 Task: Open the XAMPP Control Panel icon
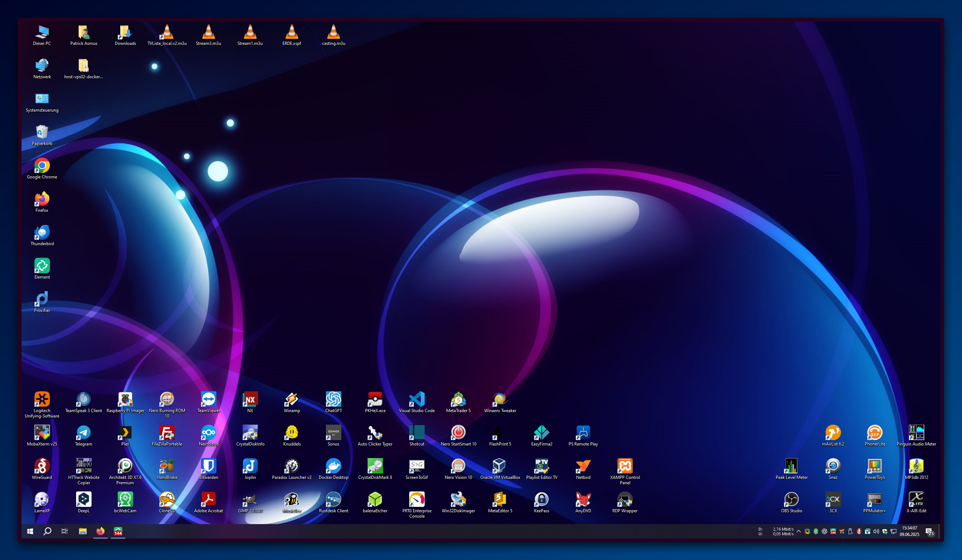click(x=625, y=466)
